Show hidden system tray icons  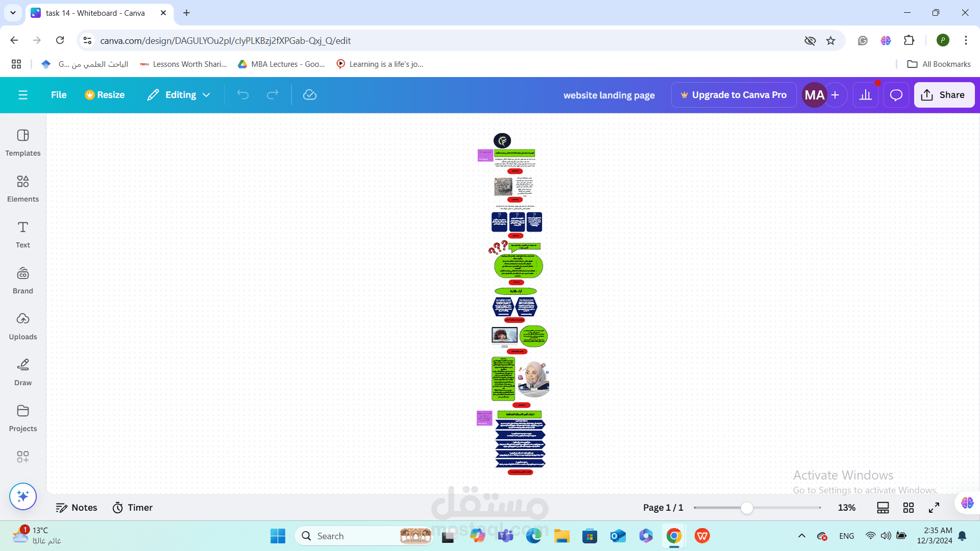[x=802, y=536]
